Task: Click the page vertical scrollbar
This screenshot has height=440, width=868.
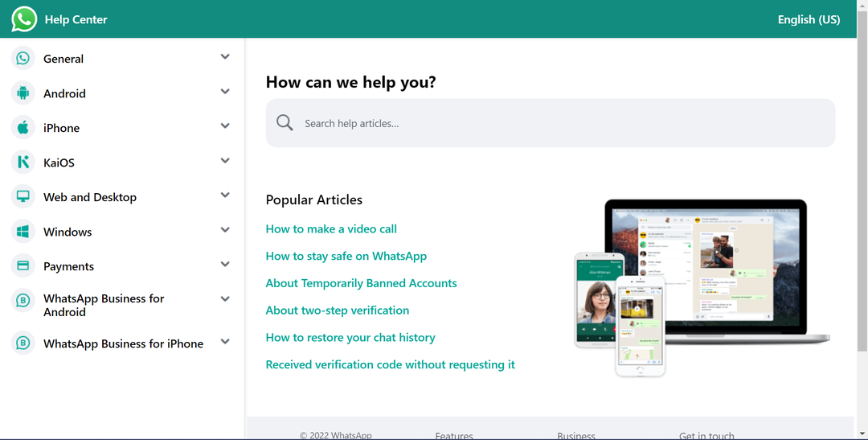Action: point(862,181)
